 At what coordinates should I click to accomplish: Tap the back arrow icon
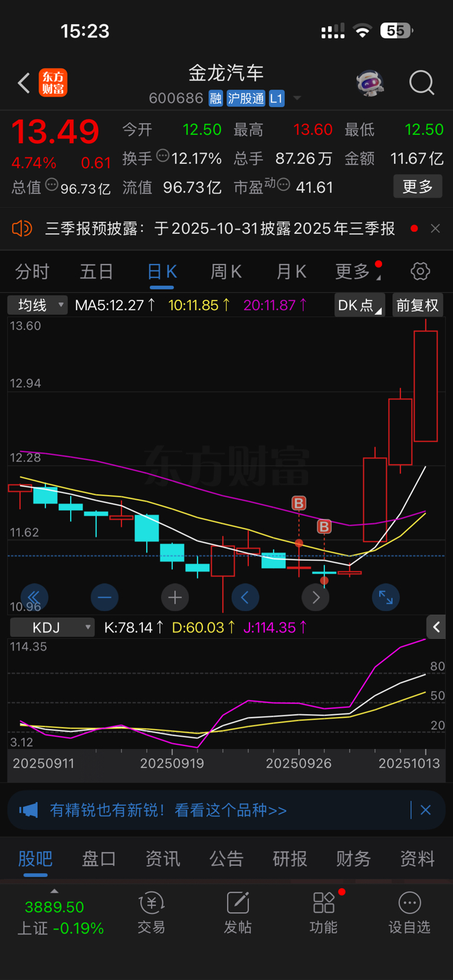(24, 83)
